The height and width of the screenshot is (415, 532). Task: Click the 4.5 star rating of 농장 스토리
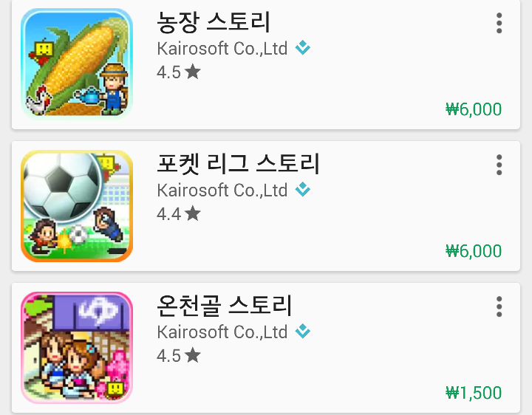pyautogui.click(x=179, y=72)
